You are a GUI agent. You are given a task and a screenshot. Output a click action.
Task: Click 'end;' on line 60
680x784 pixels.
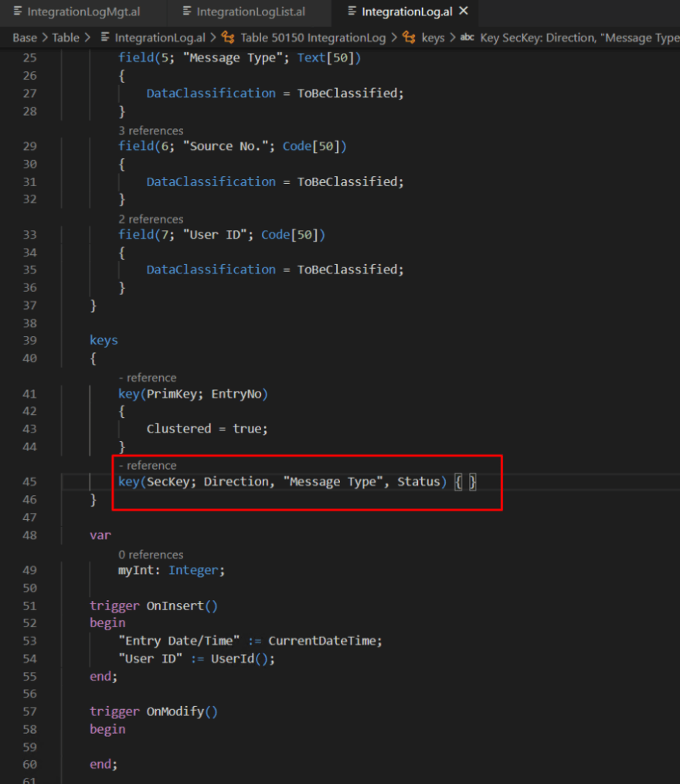[x=104, y=765]
